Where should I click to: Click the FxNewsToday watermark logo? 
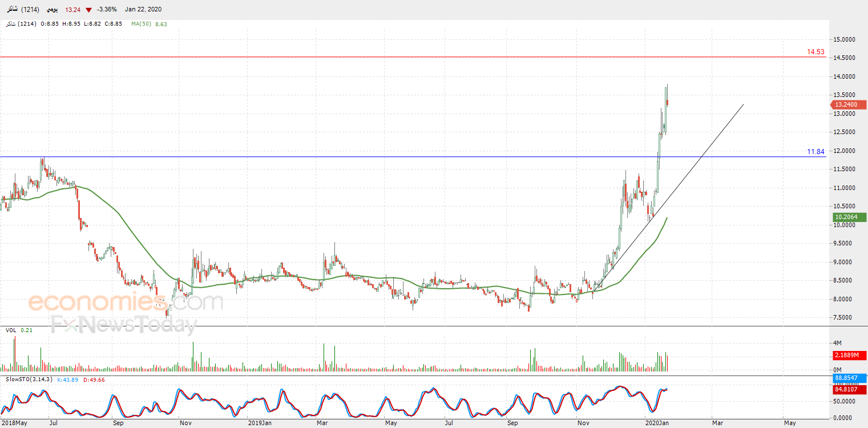[123, 325]
